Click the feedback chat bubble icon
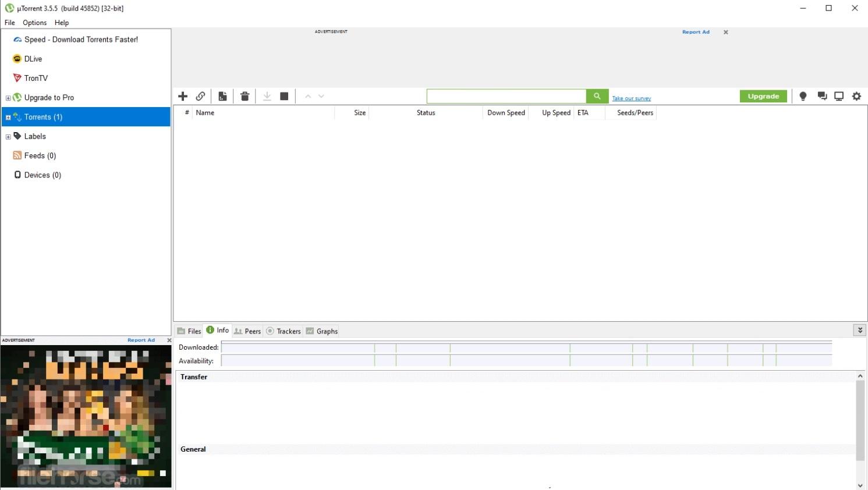Image resolution: width=868 pixels, height=490 pixels. pyautogui.click(x=821, y=96)
